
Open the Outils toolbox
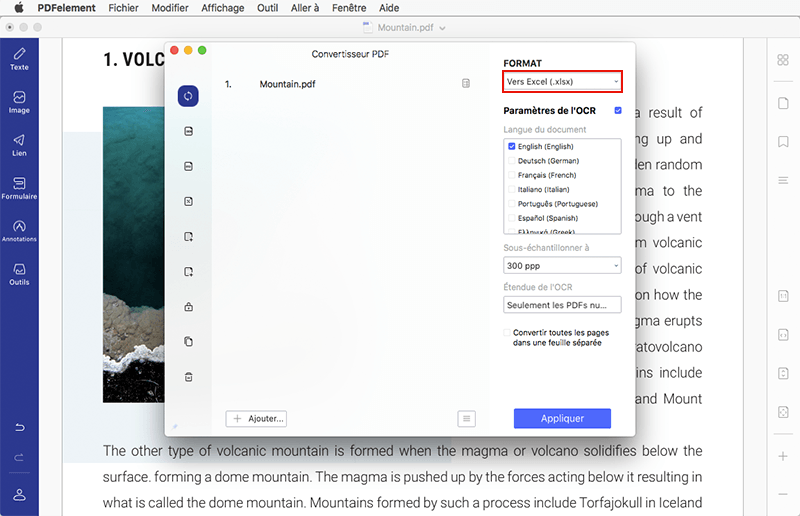point(19,274)
